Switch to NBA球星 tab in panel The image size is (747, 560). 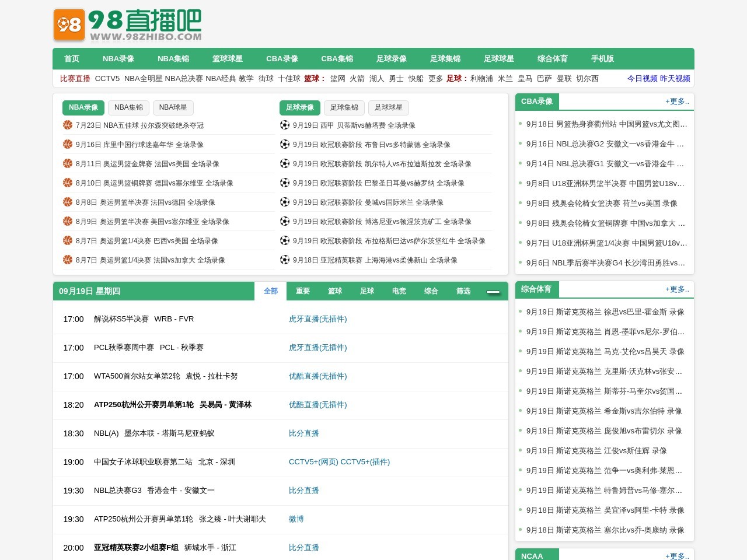click(173, 107)
